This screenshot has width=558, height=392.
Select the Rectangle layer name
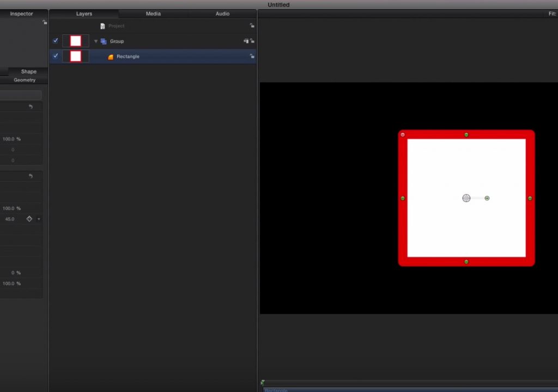[128, 57]
